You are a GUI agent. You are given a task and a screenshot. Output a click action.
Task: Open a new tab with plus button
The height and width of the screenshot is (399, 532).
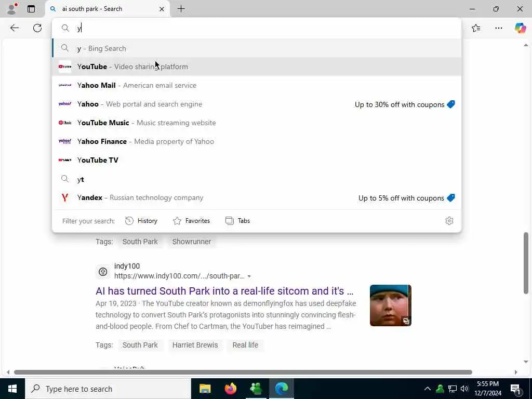181,9
